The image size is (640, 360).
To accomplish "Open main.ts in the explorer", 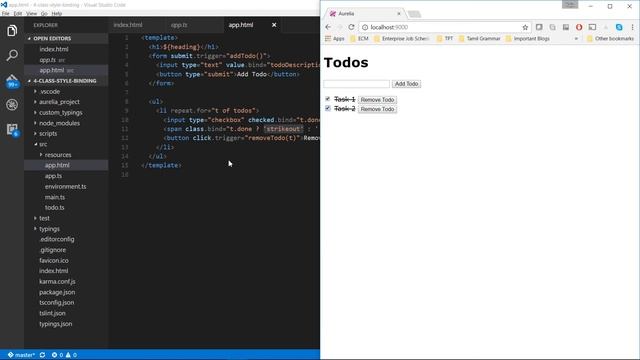I will pos(55,197).
